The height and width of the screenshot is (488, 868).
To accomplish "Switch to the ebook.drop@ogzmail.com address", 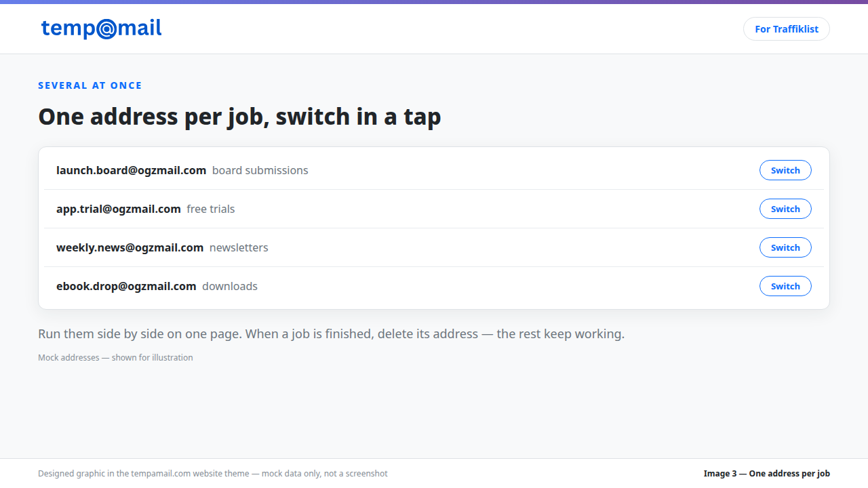I will 785,286.
